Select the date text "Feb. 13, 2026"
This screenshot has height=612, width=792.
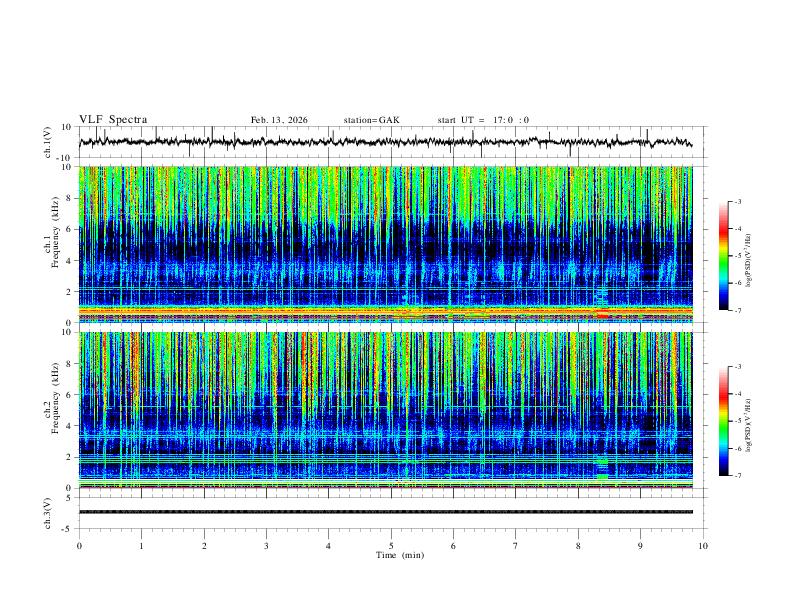[279, 120]
